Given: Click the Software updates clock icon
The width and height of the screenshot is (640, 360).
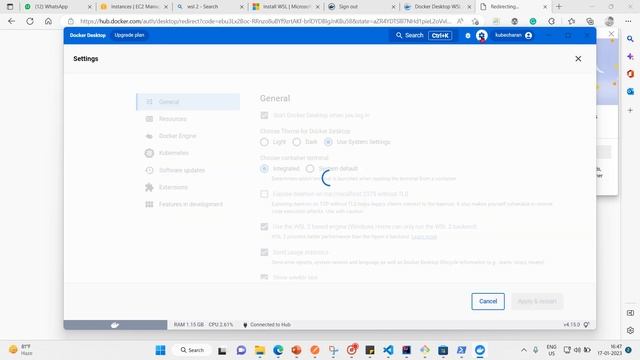Looking at the screenshot, I should 149,170.
